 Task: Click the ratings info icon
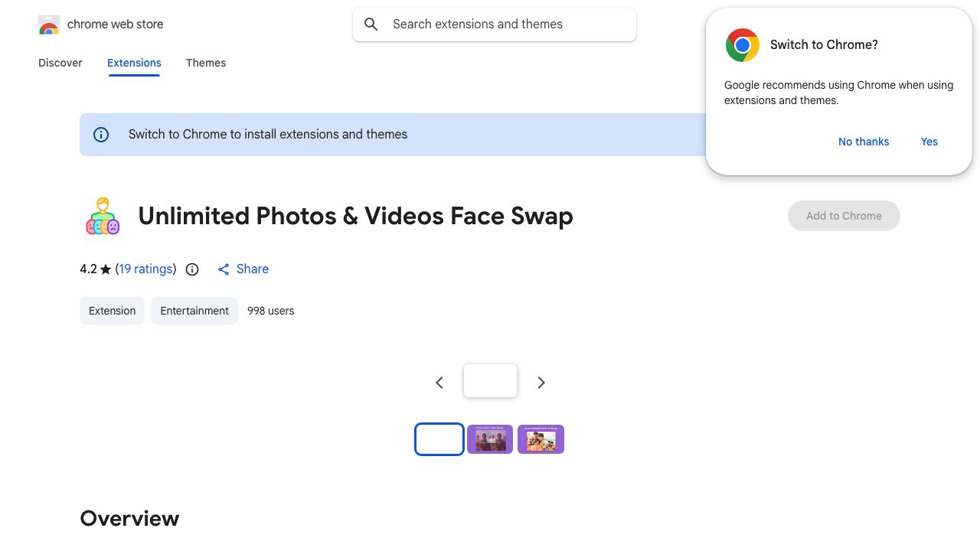point(192,269)
